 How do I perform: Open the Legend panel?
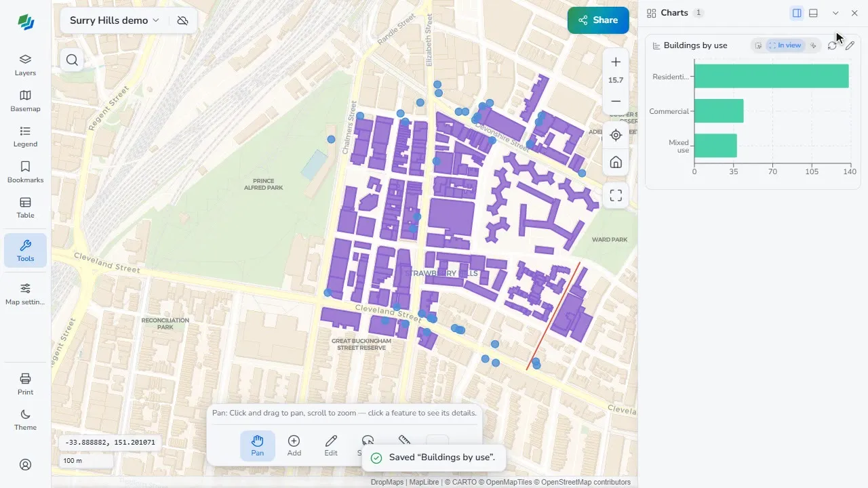25,136
